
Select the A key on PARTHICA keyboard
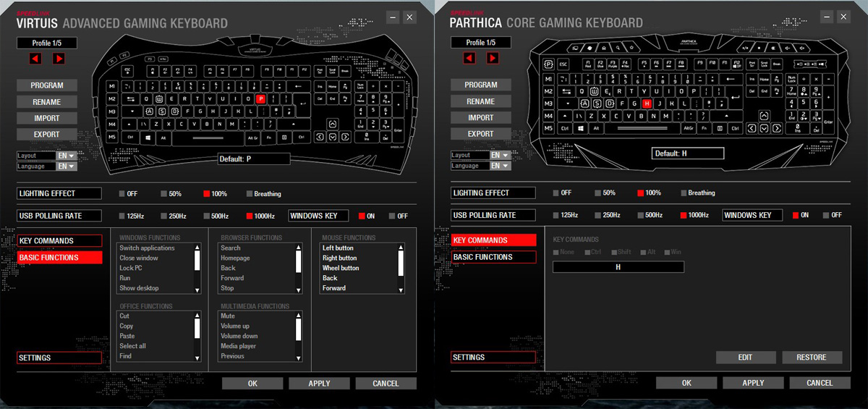point(585,104)
